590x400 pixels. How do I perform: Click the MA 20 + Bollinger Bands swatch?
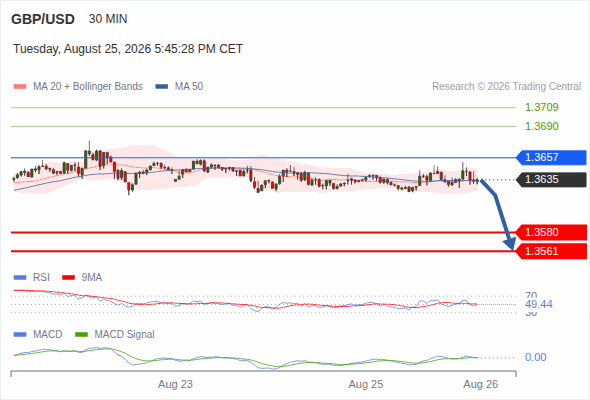20,87
